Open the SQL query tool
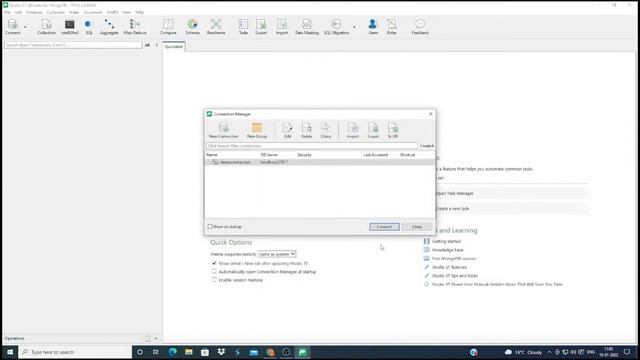Screen dimensions: 640x360 [x=89, y=27]
